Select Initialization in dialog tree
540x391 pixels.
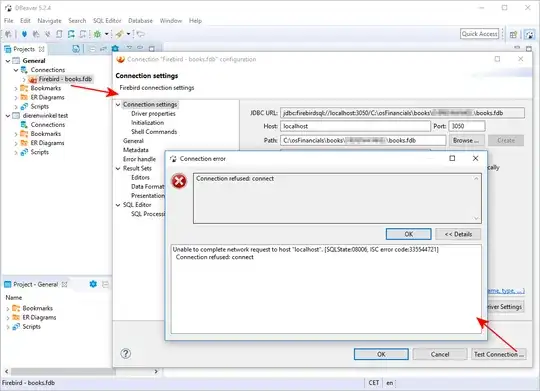pyautogui.click(x=147, y=123)
